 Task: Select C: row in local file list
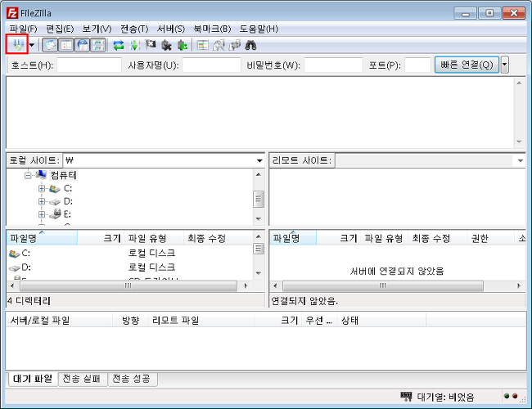130,253
